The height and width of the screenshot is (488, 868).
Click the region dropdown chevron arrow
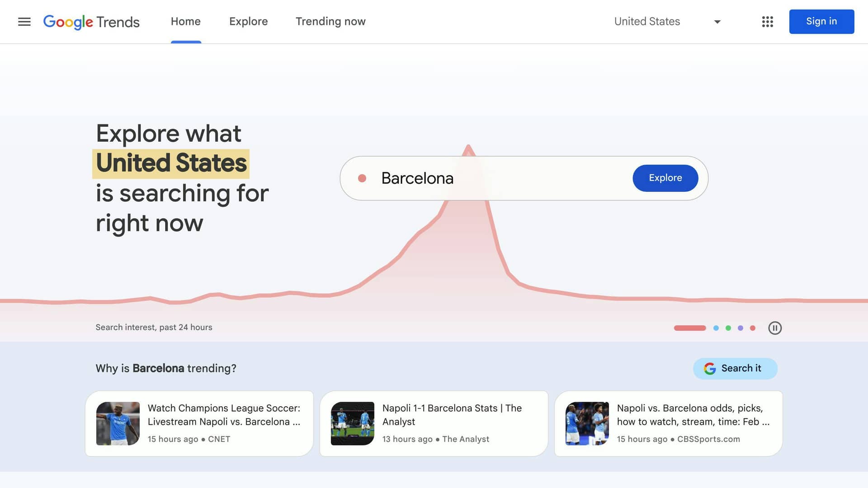point(717,21)
